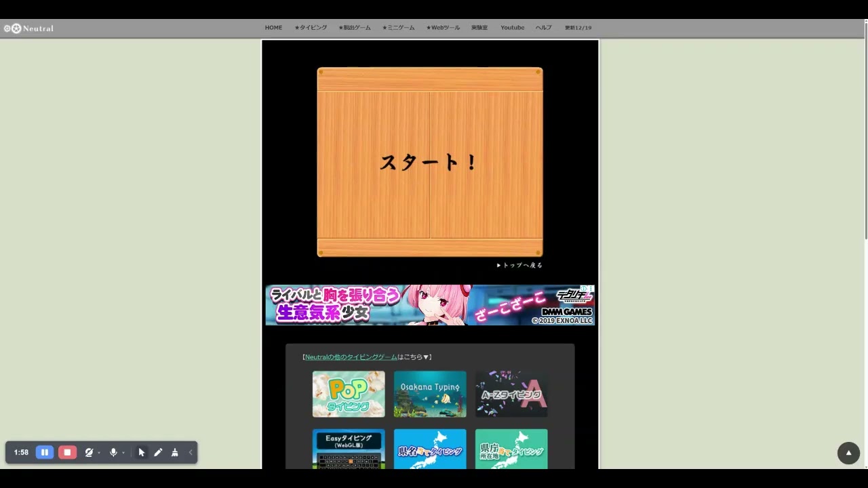This screenshot has height=488, width=868.
Task: Open the ★脱出ゲーム menu
Action: click(x=355, y=28)
